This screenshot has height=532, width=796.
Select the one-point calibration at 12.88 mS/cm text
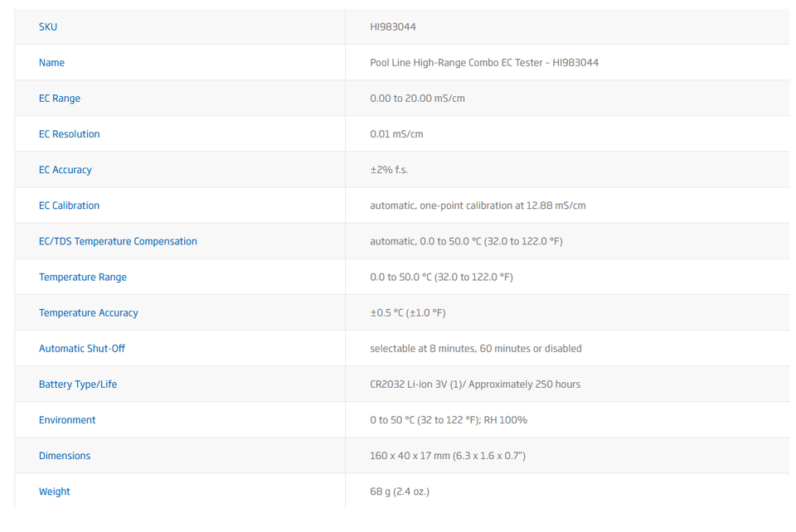[478, 206]
